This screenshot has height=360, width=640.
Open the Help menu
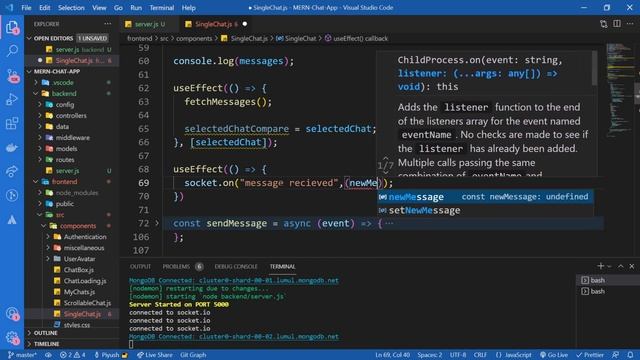pyautogui.click(x=189, y=8)
